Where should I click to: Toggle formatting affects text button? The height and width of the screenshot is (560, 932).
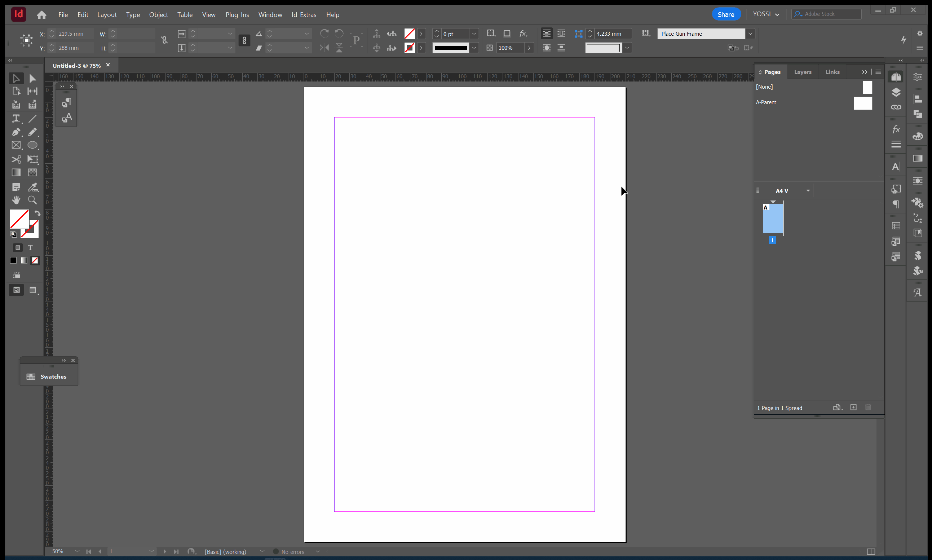30,248
